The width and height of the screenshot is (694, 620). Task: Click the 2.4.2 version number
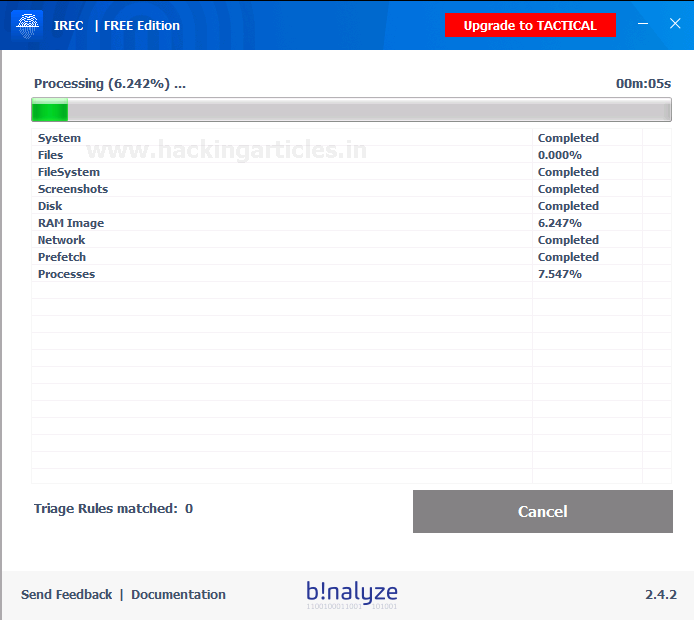tap(661, 594)
